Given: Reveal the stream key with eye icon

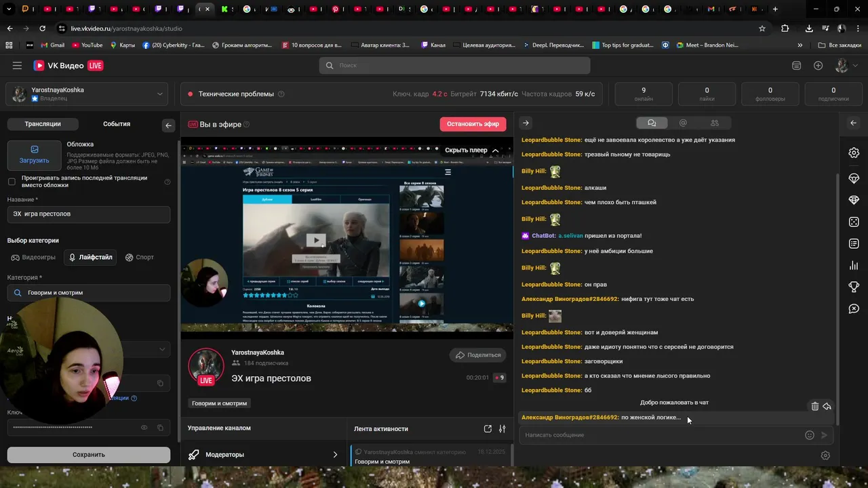Looking at the screenshot, I should 144,428.
